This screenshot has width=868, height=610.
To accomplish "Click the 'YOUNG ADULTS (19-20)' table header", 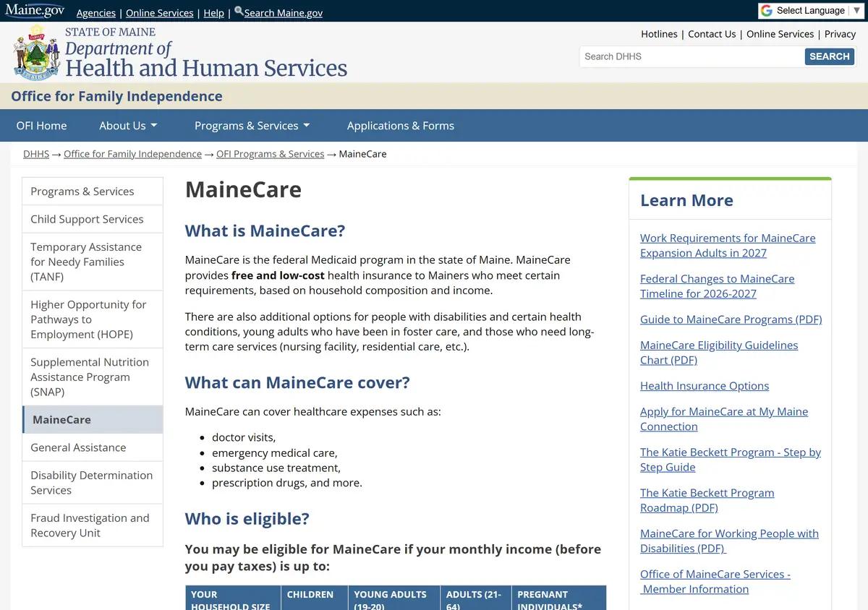I will point(393,599).
